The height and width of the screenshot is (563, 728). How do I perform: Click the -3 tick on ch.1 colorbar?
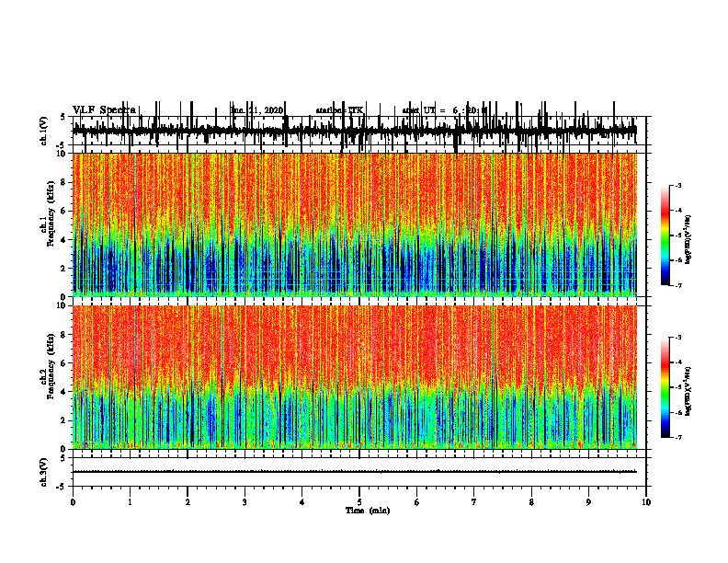point(677,185)
